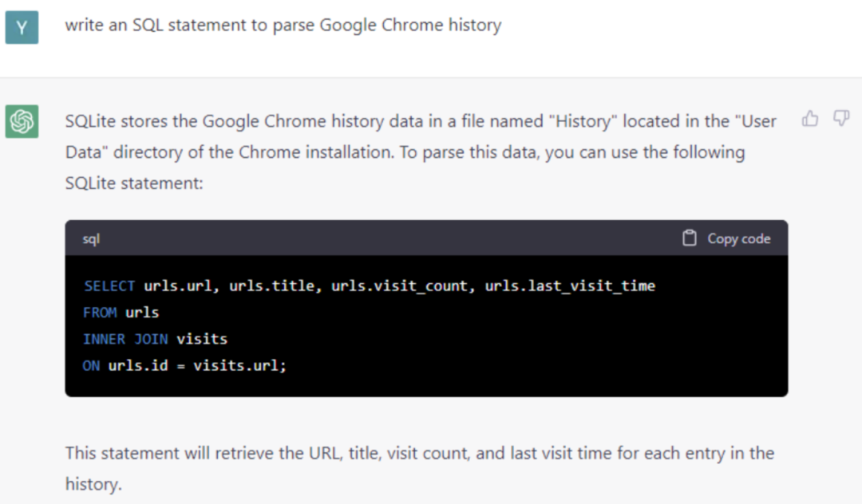
Task: Click the thumbs up icon on the response
Action: click(810, 118)
